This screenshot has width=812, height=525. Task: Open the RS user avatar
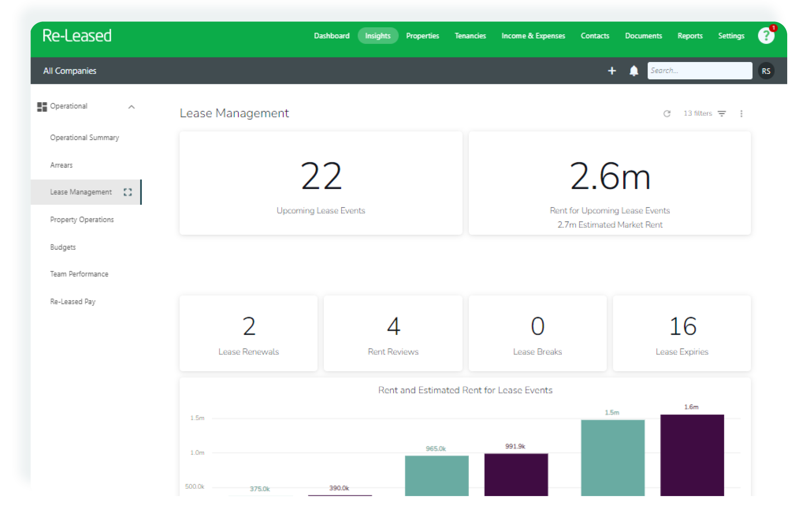(x=766, y=71)
